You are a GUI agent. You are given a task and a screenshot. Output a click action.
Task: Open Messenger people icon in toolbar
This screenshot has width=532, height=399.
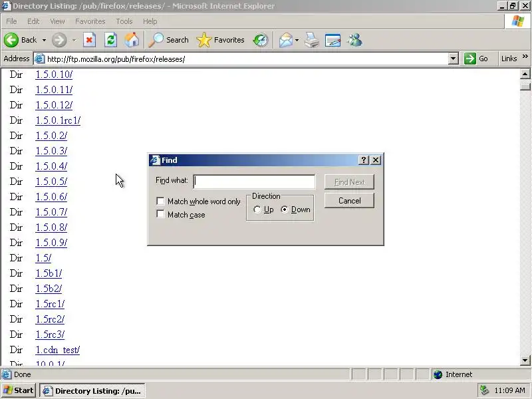click(355, 40)
